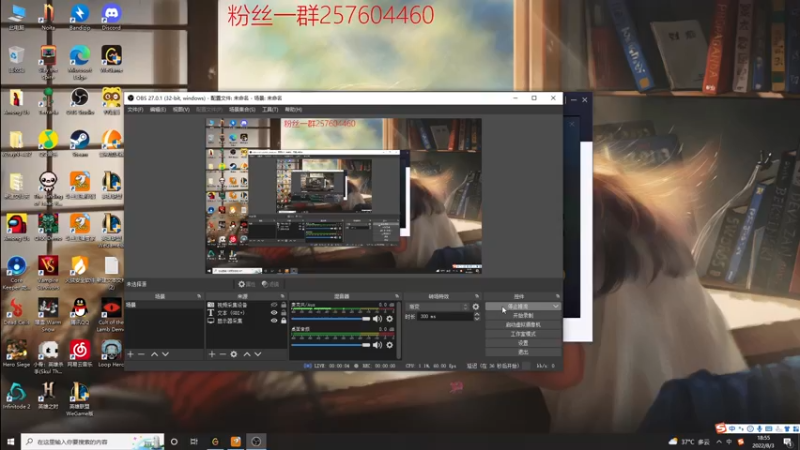Open the 帮助(H) menu in OBS

coord(293,110)
